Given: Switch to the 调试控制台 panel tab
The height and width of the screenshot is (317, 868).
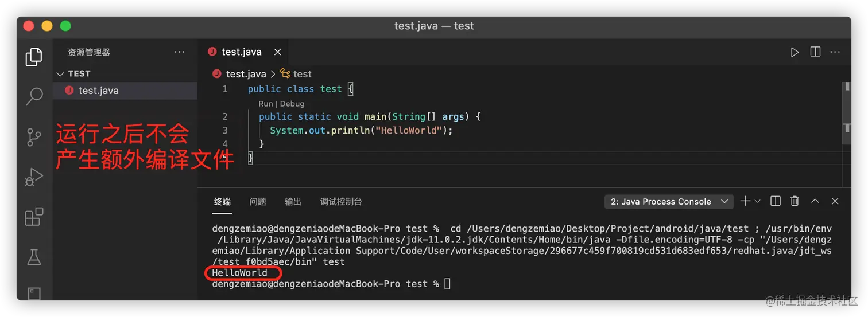Looking at the screenshot, I should point(341,202).
